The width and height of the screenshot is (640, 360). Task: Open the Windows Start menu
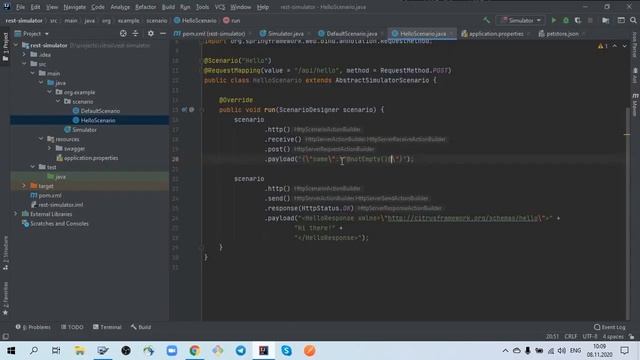tap(11, 351)
